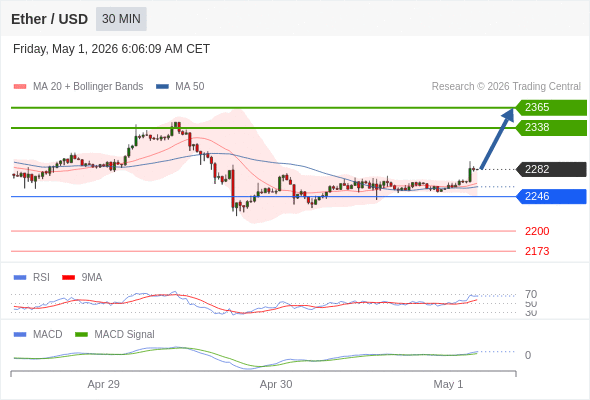
Task: Click the Apr 30 date axis label
Action: coord(276,384)
